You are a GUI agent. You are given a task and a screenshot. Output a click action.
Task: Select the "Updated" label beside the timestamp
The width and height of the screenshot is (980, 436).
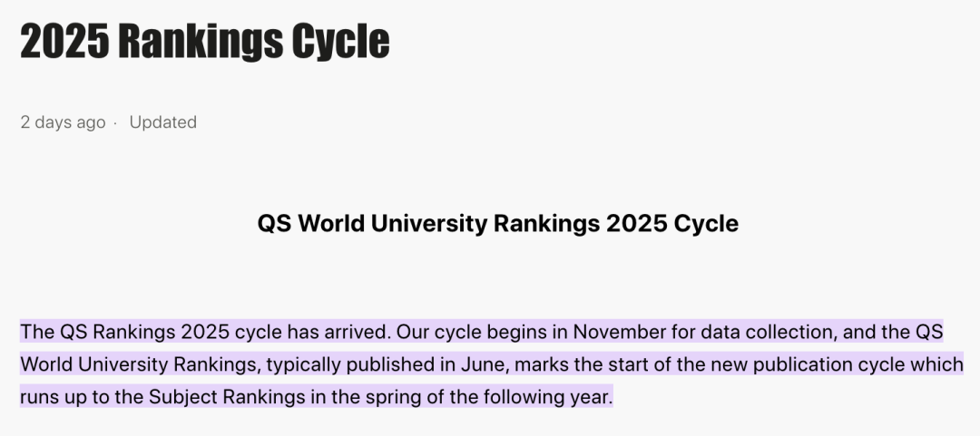[163, 121]
